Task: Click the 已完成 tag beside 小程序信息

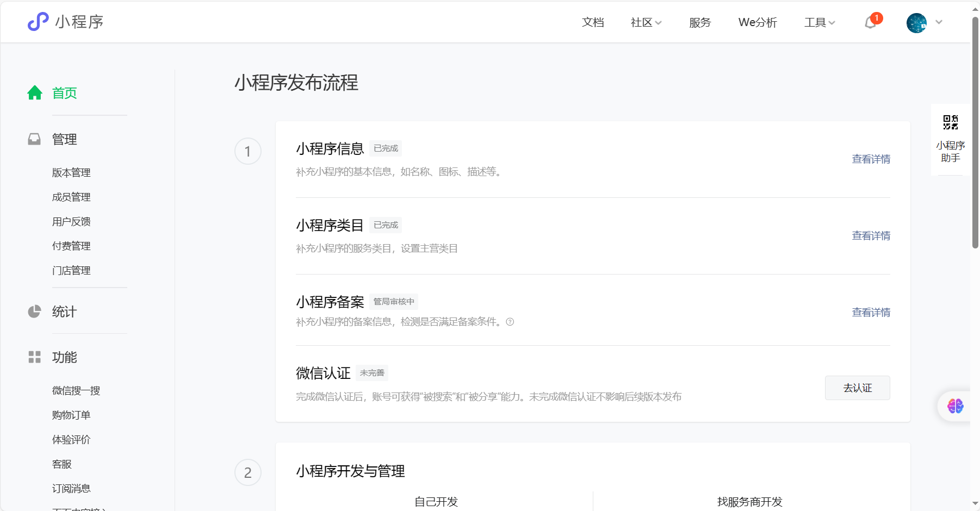Action: pyautogui.click(x=386, y=148)
